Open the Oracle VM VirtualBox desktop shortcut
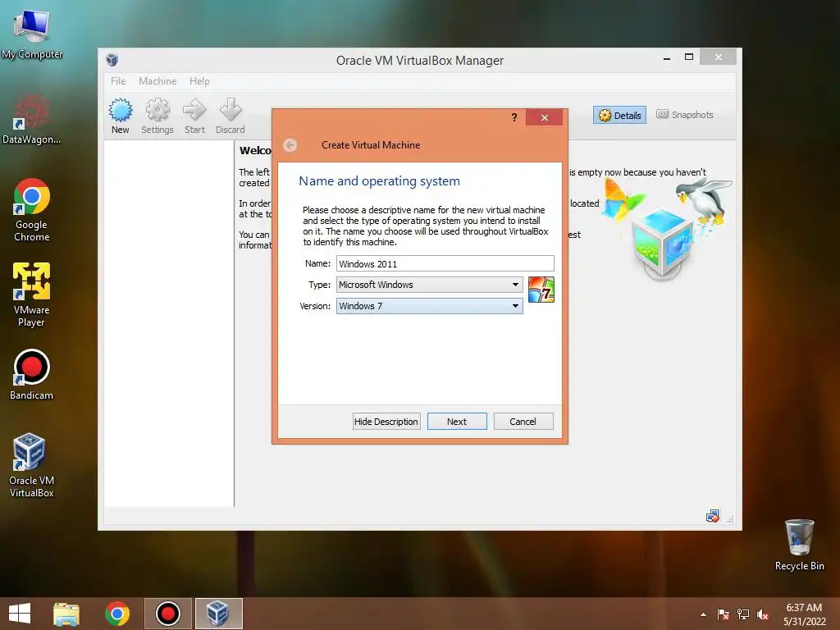 tap(32, 465)
